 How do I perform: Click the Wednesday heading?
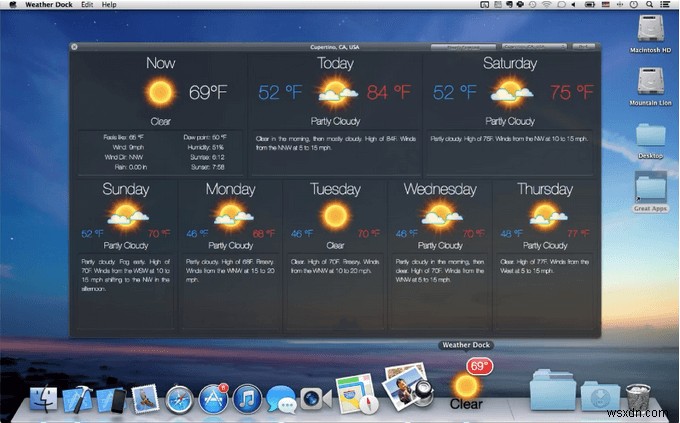[440, 189]
